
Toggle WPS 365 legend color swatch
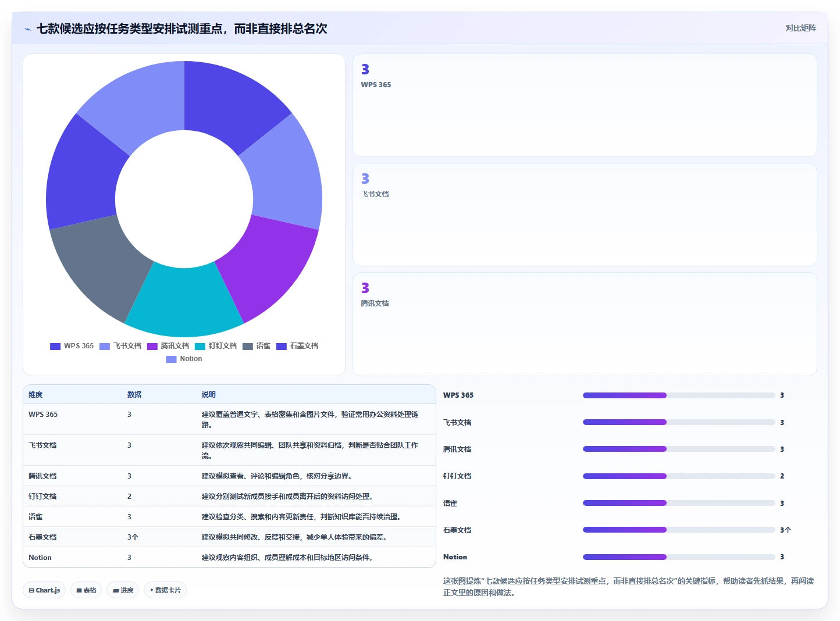coord(55,346)
